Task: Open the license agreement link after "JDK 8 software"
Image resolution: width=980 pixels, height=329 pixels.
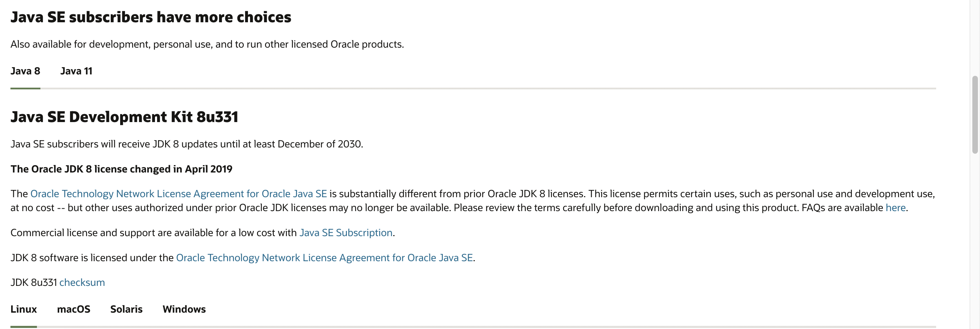Action: tap(325, 258)
